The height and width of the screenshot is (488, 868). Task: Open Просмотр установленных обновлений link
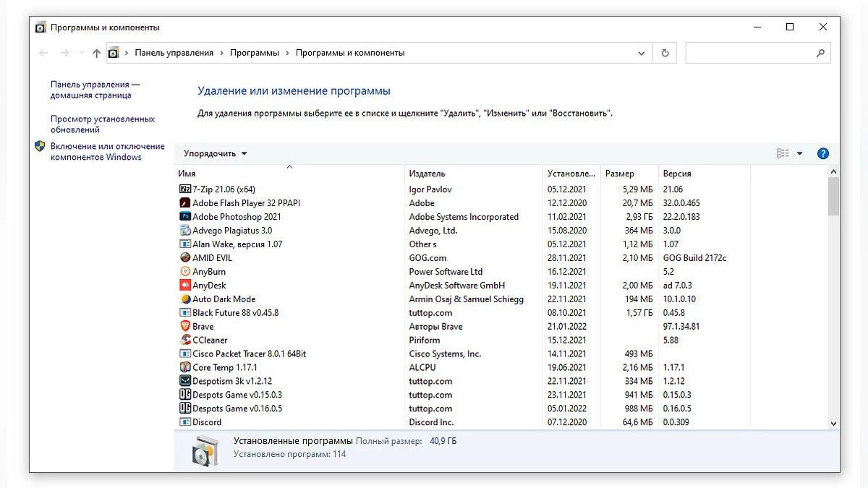pyautogui.click(x=102, y=124)
